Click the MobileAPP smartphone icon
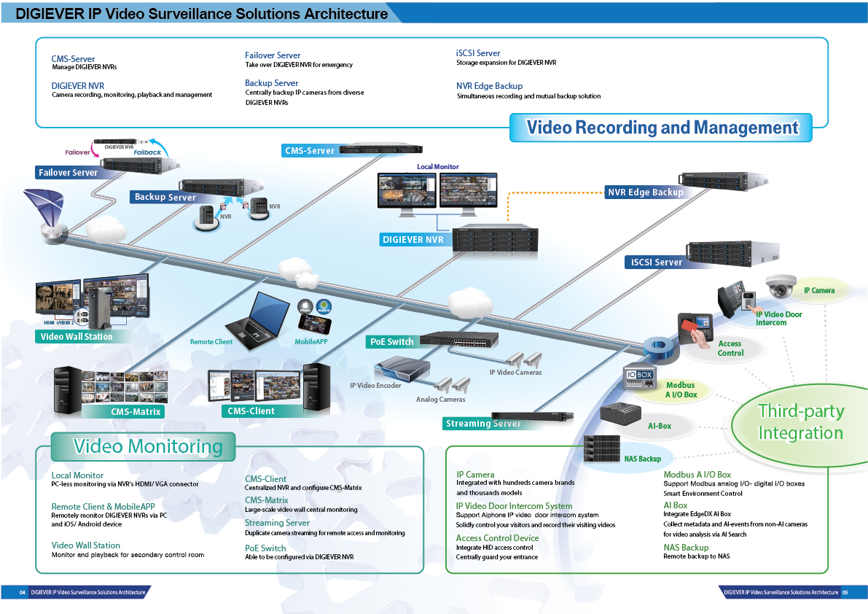Image resolution: width=868 pixels, height=614 pixels. point(316,318)
